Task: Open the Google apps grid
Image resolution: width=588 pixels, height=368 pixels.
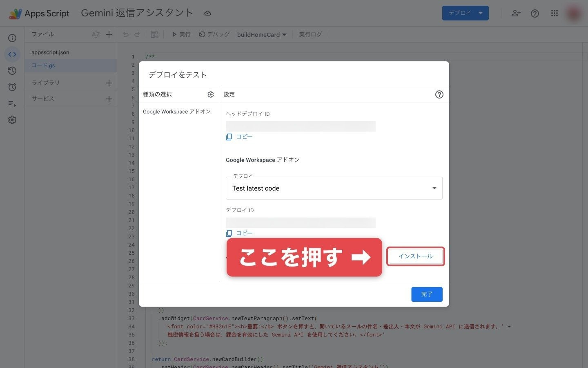Action: click(554, 13)
